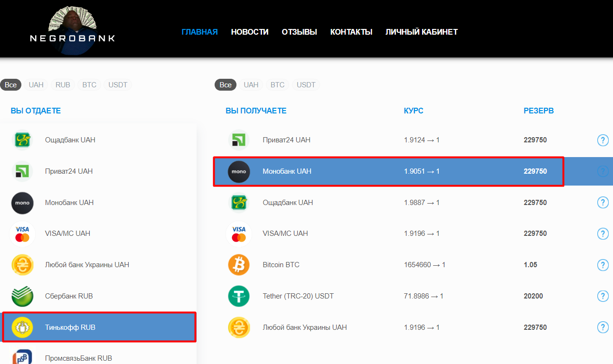The height and width of the screenshot is (364, 613).
Task: Click the Тинькофф yellow logo
Action: (22, 327)
